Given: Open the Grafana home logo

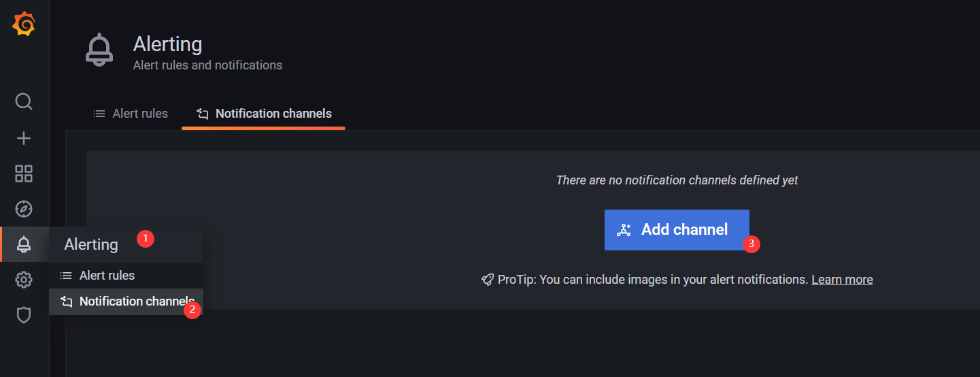Looking at the screenshot, I should click(24, 24).
